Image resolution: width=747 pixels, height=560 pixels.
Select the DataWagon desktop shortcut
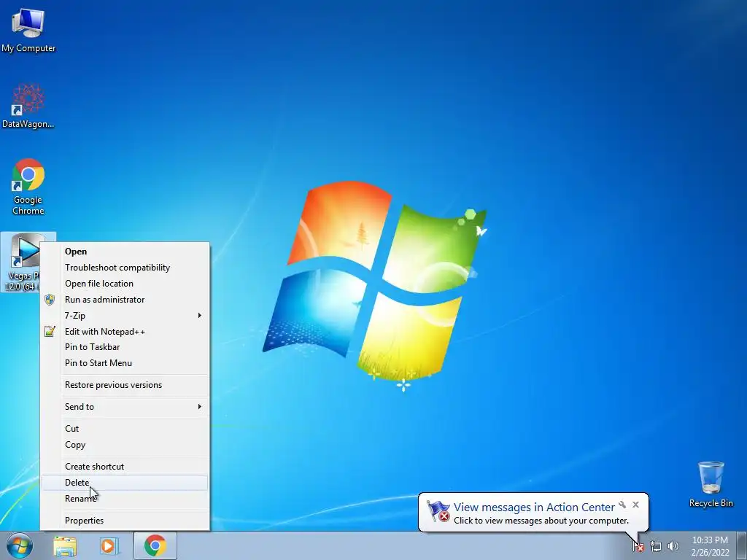28,106
